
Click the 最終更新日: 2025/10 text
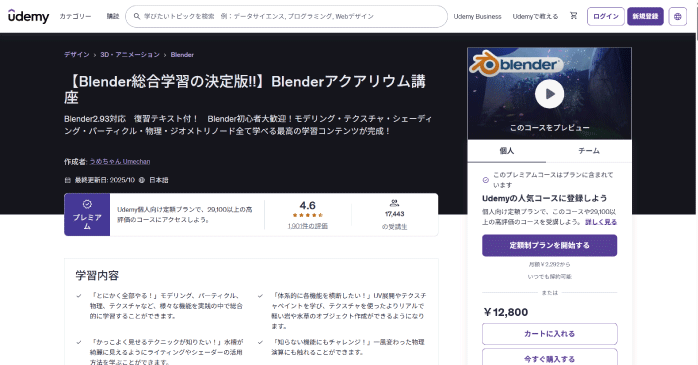point(105,180)
